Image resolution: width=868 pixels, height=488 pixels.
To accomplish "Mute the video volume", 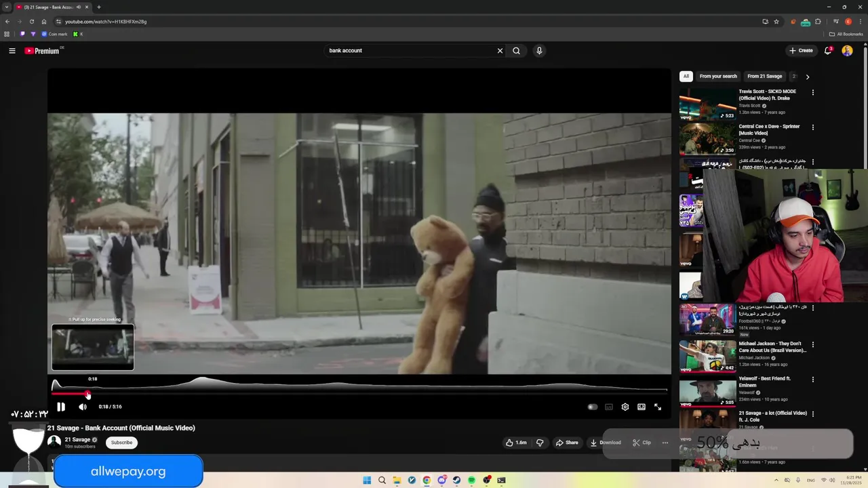I will (x=83, y=407).
